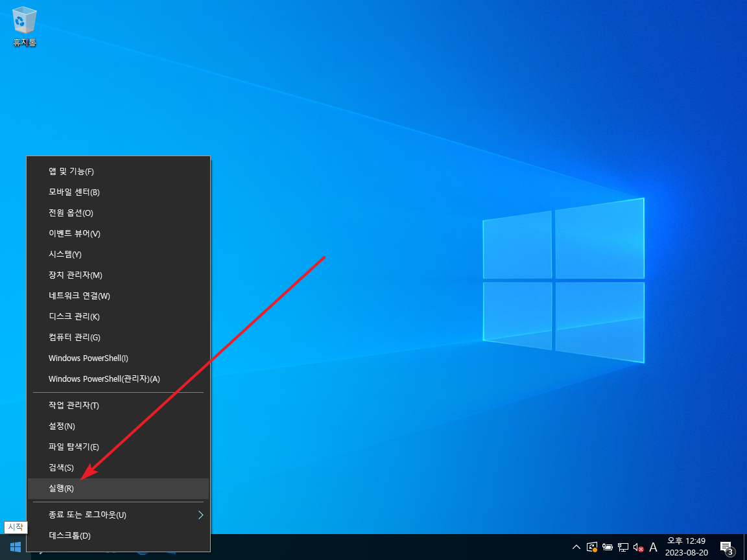Click 실행(R) to open Run
747x560 pixels.
[x=118, y=489]
